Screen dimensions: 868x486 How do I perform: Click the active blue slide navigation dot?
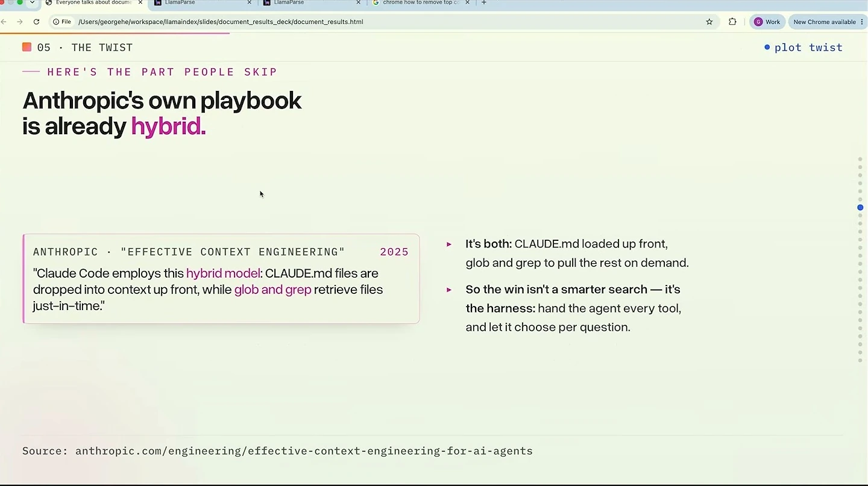(x=860, y=207)
